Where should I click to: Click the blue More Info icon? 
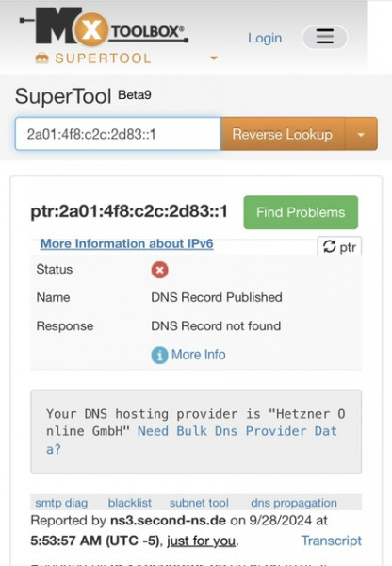[x=159, y=355]
